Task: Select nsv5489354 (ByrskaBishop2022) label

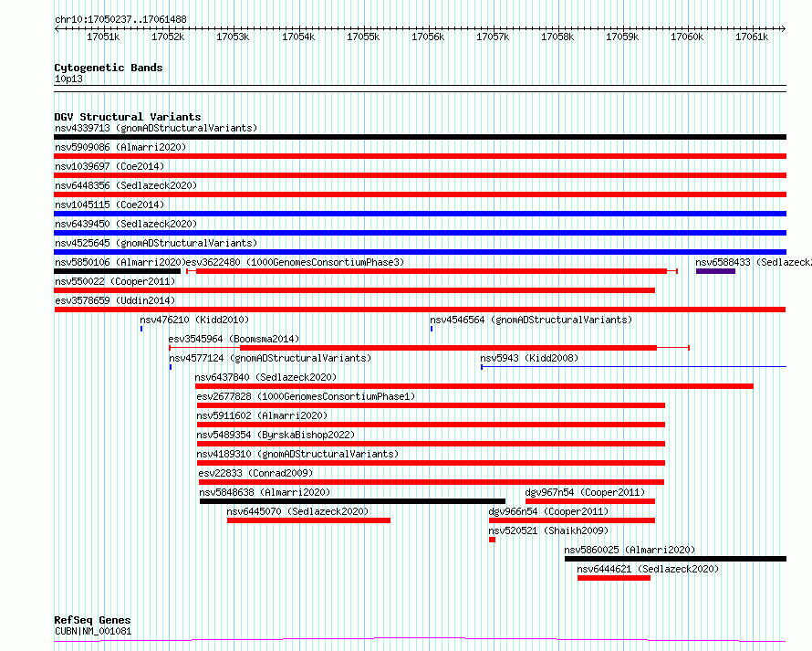Action: (x=276, y=435)
